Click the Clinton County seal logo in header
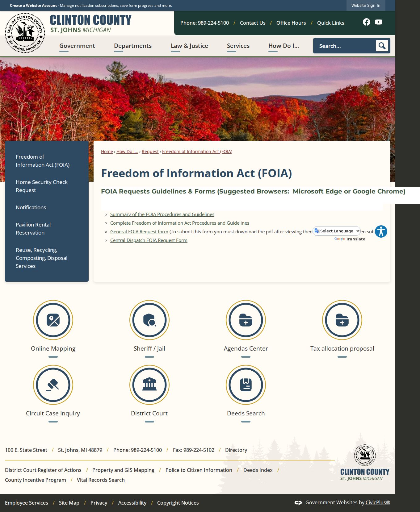 pos(25,33)
